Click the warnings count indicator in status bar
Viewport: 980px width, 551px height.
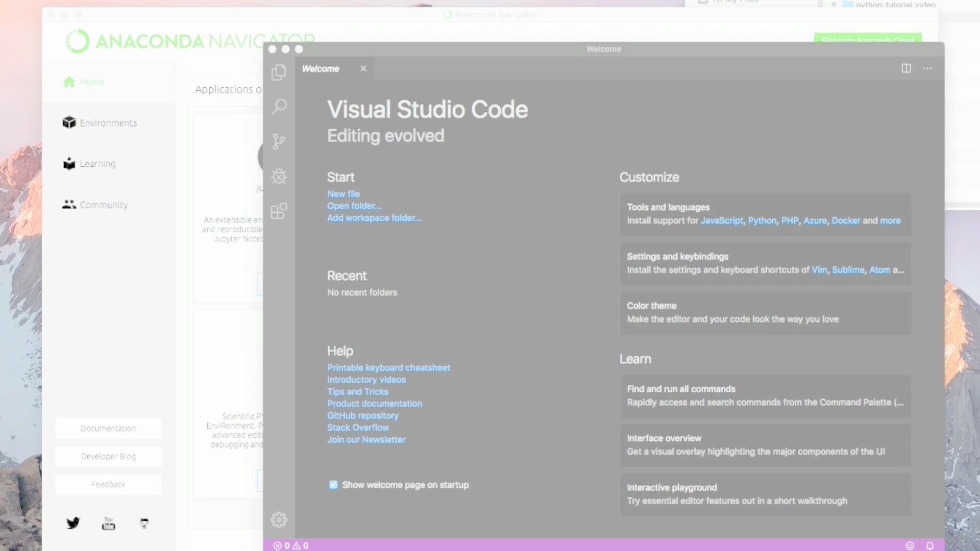[x=301, y=545]
